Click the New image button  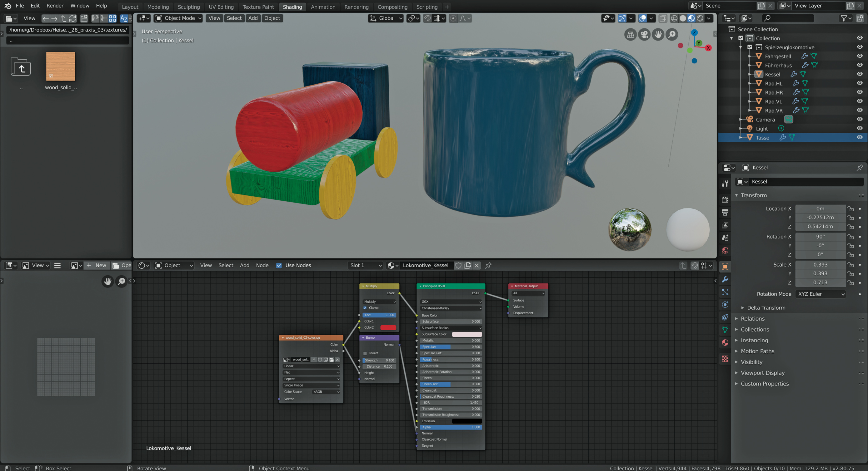pos(97,265)
